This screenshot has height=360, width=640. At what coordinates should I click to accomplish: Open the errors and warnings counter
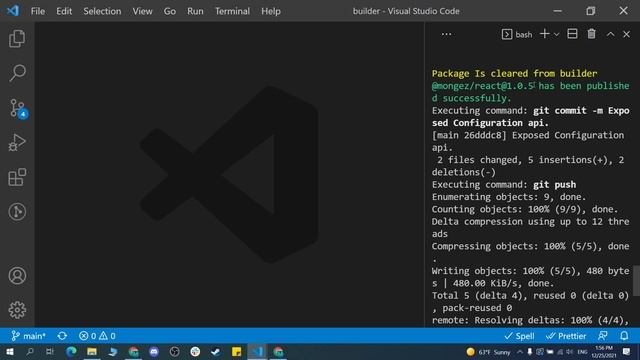(97, 336)
